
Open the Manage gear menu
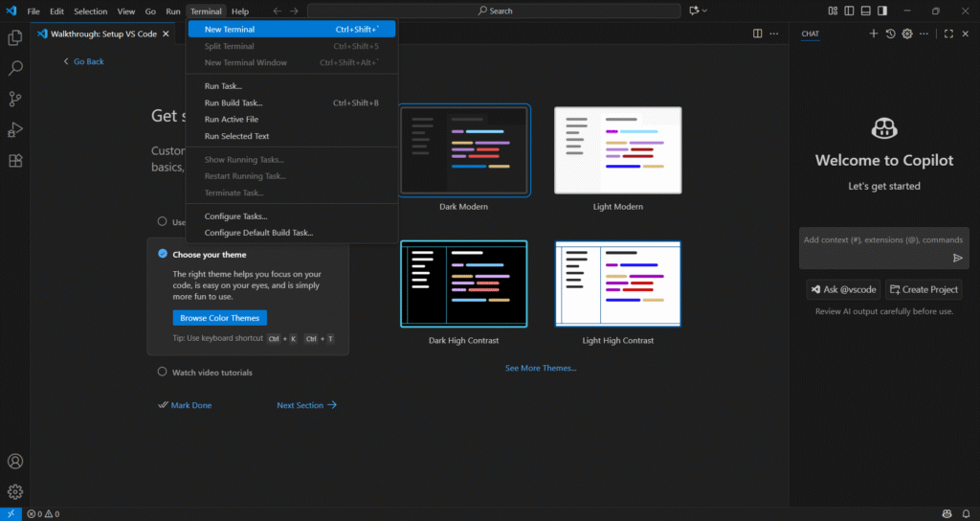point(15,491)
